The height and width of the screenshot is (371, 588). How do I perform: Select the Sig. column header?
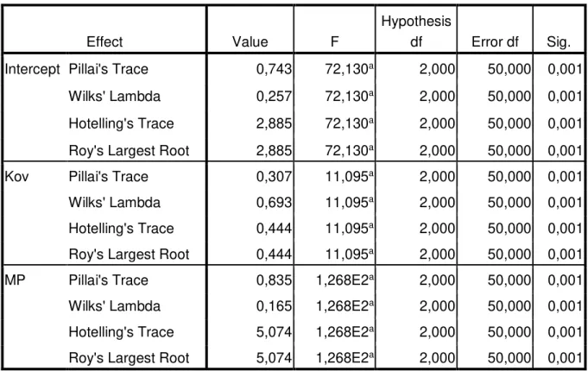pyautogui.click(x=559, y=42)
